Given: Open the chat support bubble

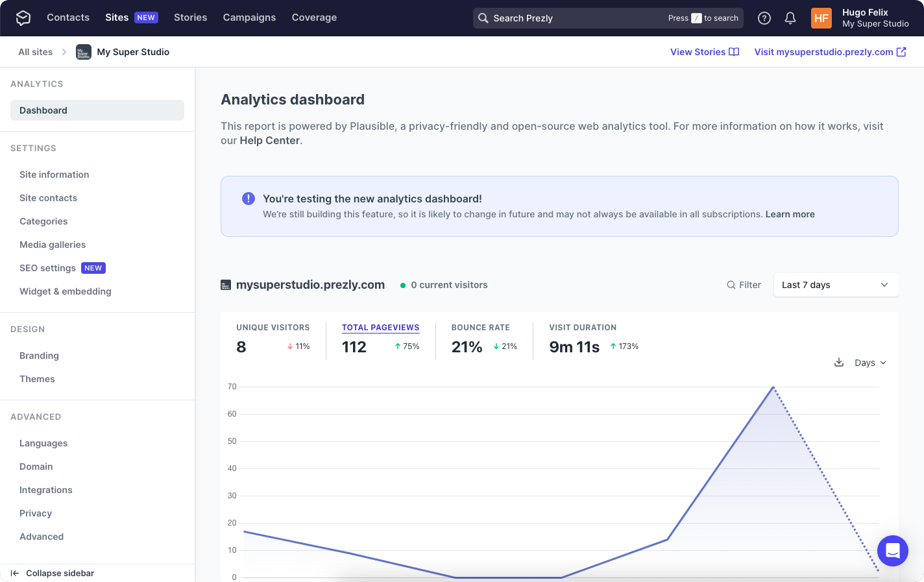Looking at the screenshot, I should (893, 551).
